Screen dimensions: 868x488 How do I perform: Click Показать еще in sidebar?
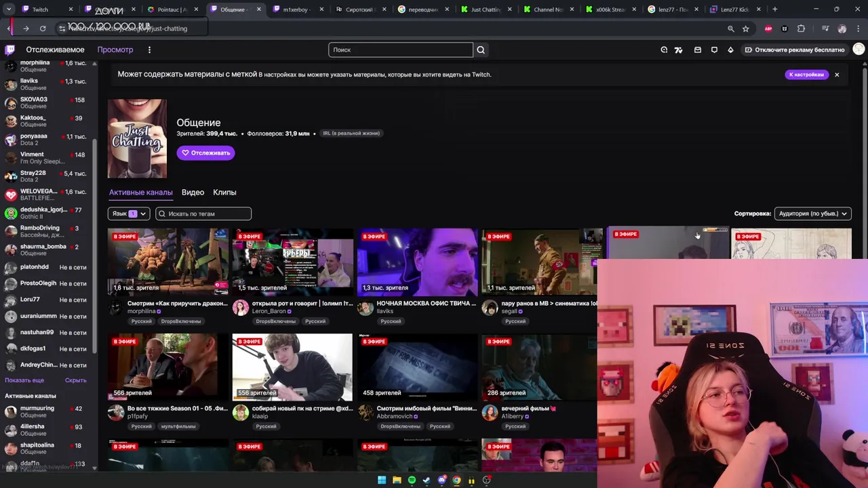pyautogui.click(x=24, y=380)
